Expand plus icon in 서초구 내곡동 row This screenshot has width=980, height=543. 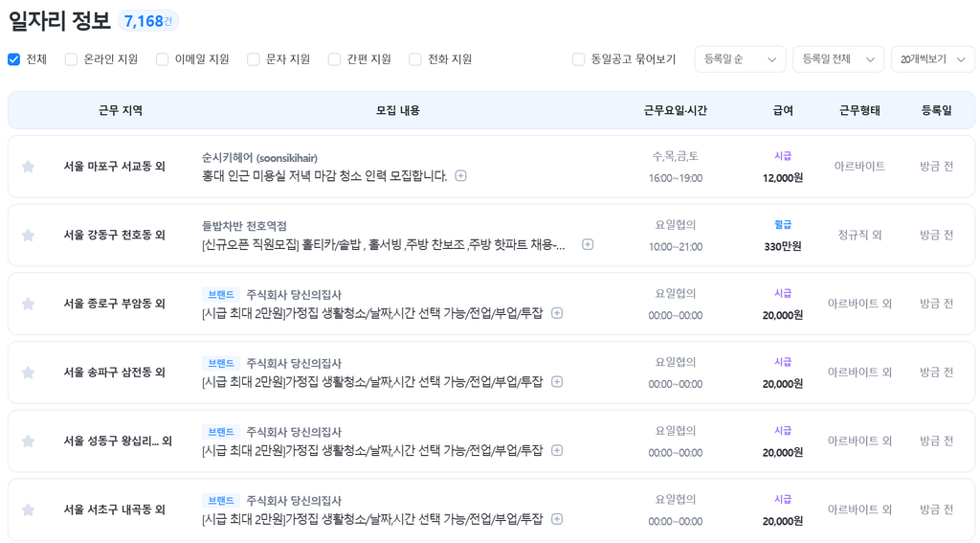(x=557, y=519)
